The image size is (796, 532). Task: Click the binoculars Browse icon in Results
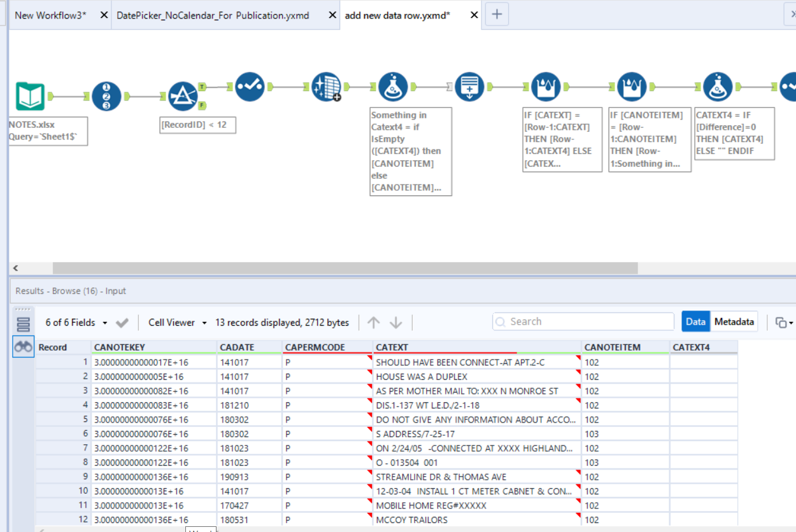23,346
